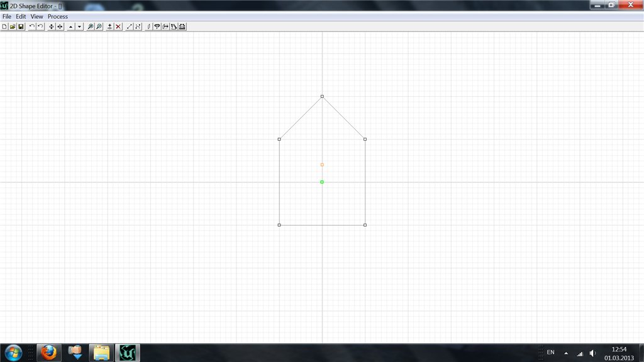Image resolution: width=644 pixels, height=362 pixels.
Task: Open the Windows Start menu
Action: click(x=13, y=353)
